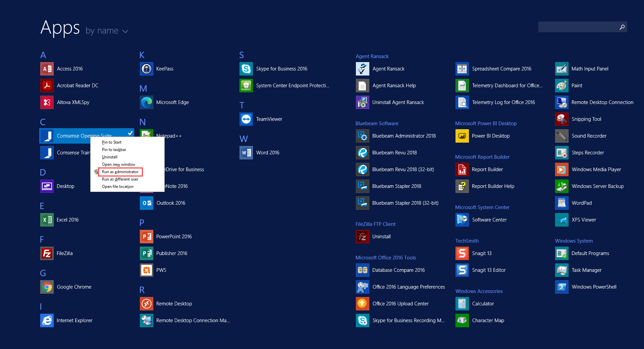Launch the Bluebeam Revu 2018 icon

pos(363,153)
